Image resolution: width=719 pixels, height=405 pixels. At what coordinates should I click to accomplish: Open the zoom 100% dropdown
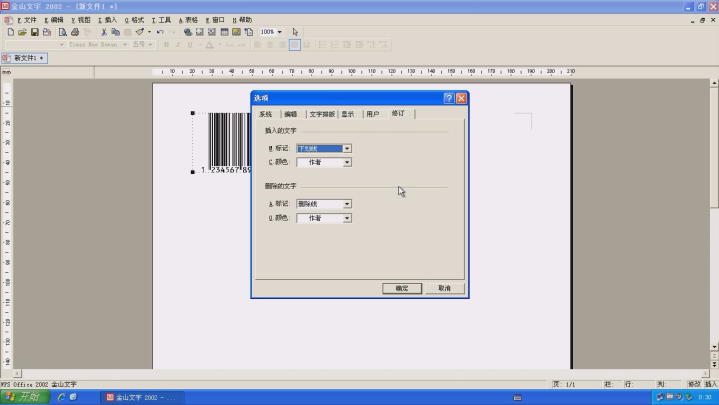(x=278, y=32)
